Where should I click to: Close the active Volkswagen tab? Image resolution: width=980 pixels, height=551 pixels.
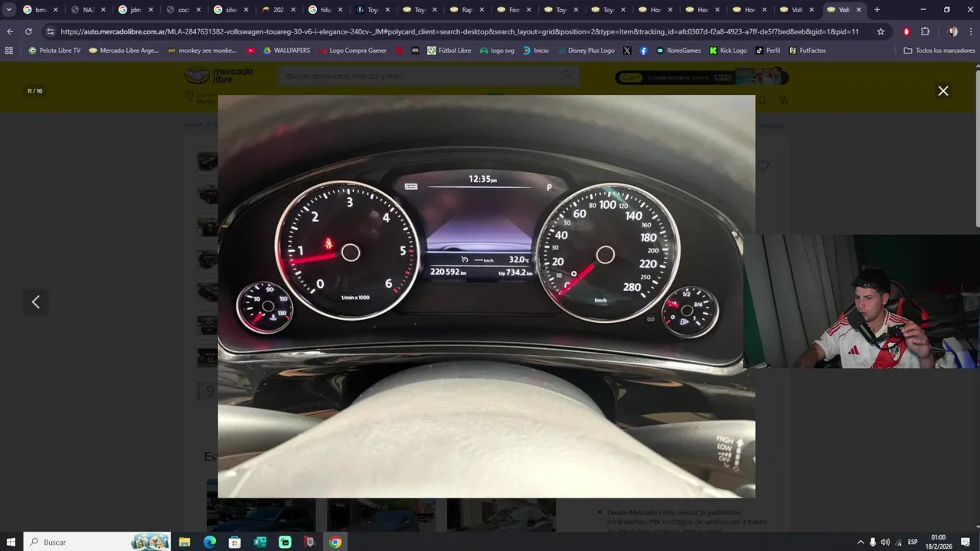point(858,10)
